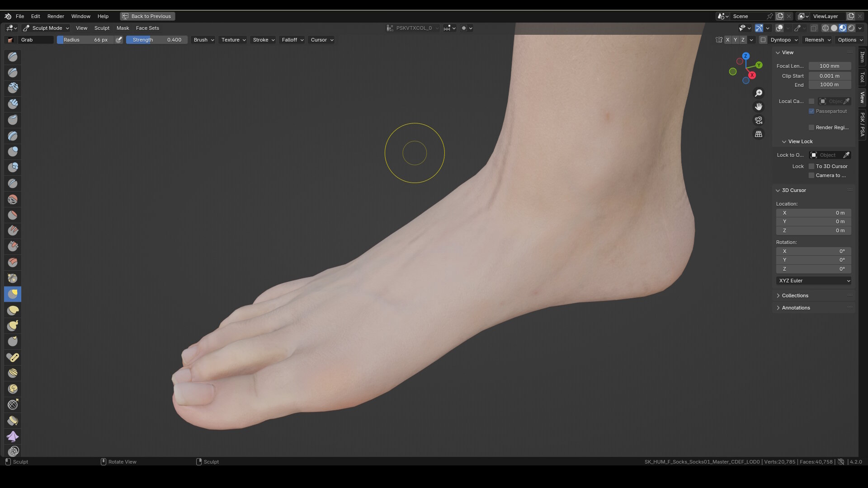Adjust the brush Strength slider

tap(156, 40)
